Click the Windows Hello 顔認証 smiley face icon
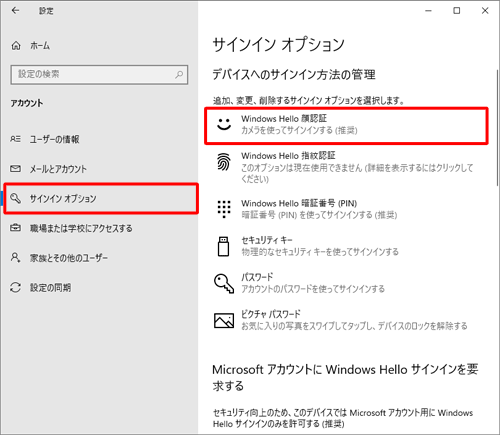 (224, 124)
